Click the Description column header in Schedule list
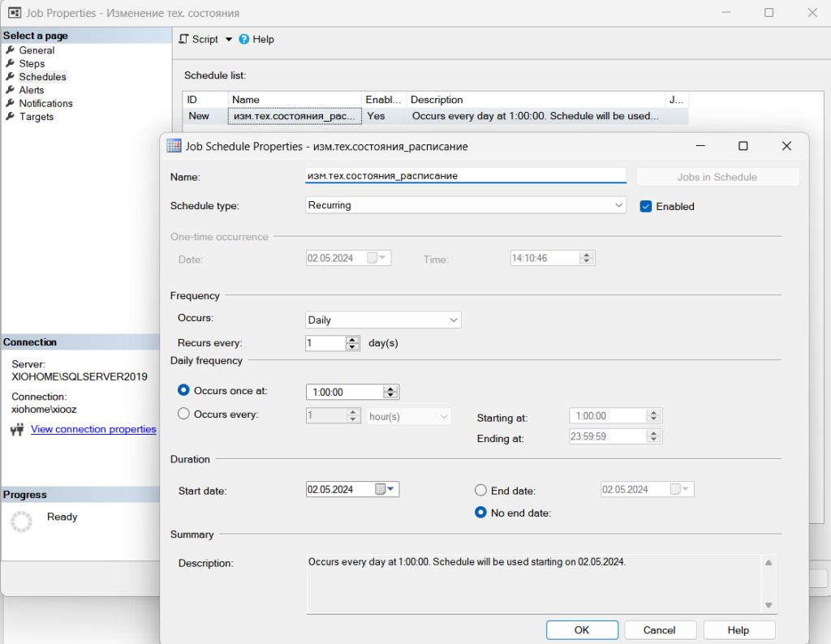 point(536,100)
